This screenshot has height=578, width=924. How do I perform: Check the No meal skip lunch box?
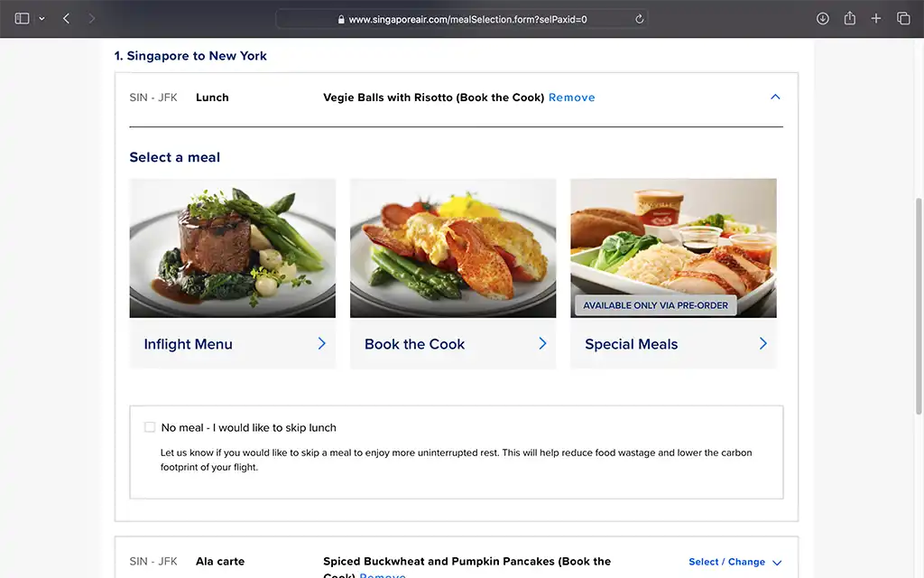(x=150, y=427)
